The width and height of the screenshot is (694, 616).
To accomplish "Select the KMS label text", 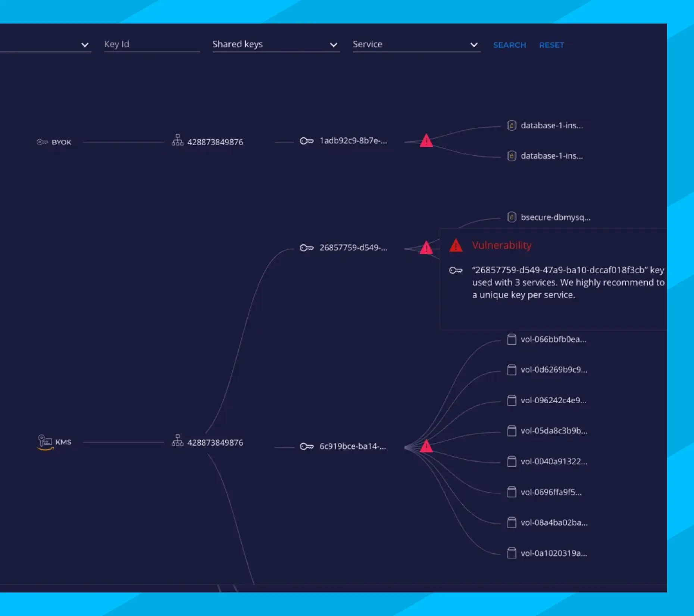I will click(x=63, y=442).
